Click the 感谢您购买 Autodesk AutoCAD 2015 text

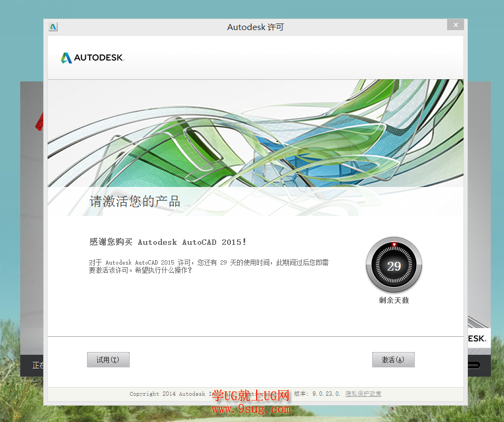pyautogui.click(x=168, y=242)
